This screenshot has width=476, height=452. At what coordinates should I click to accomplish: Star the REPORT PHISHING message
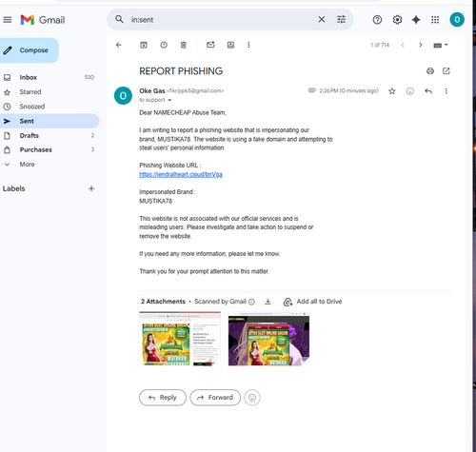(392, 91)
